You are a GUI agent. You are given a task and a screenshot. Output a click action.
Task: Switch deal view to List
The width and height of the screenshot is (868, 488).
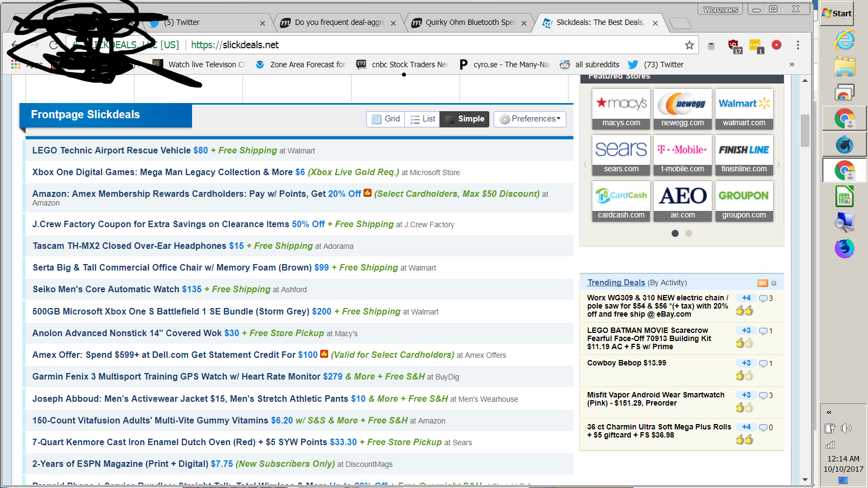423,119
